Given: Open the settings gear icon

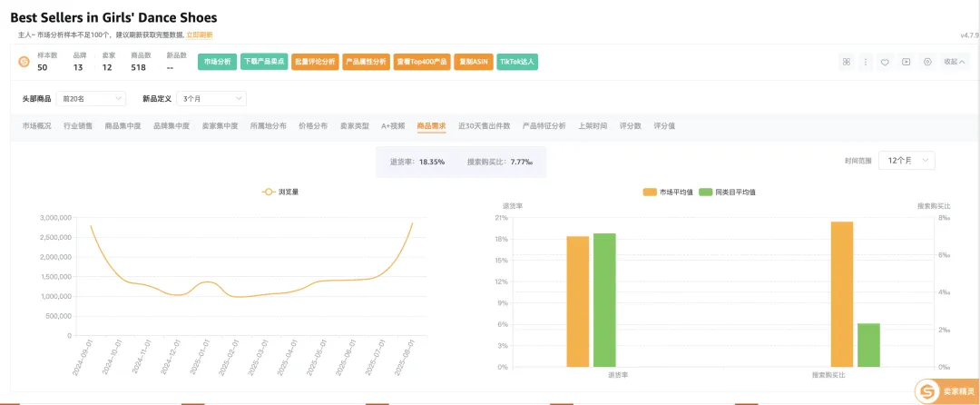Looking at the screenshot, I should 927,62.
